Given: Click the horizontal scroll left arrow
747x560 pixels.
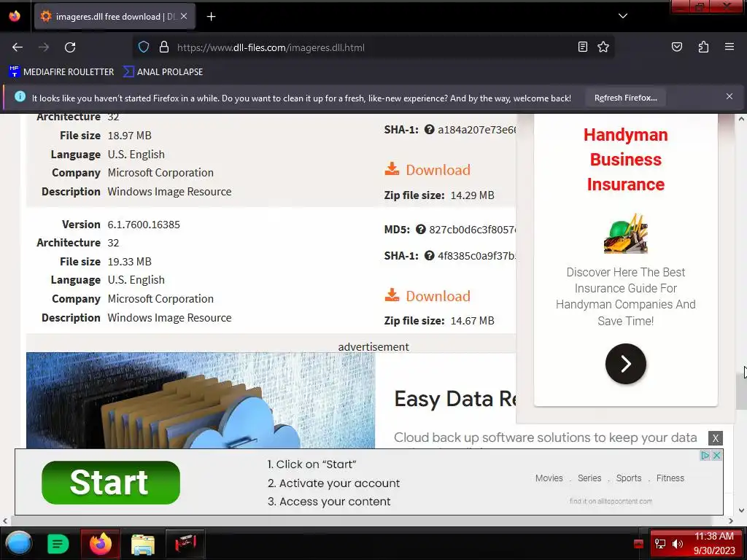Looking at the screenshot, I should tap(6, 521).
